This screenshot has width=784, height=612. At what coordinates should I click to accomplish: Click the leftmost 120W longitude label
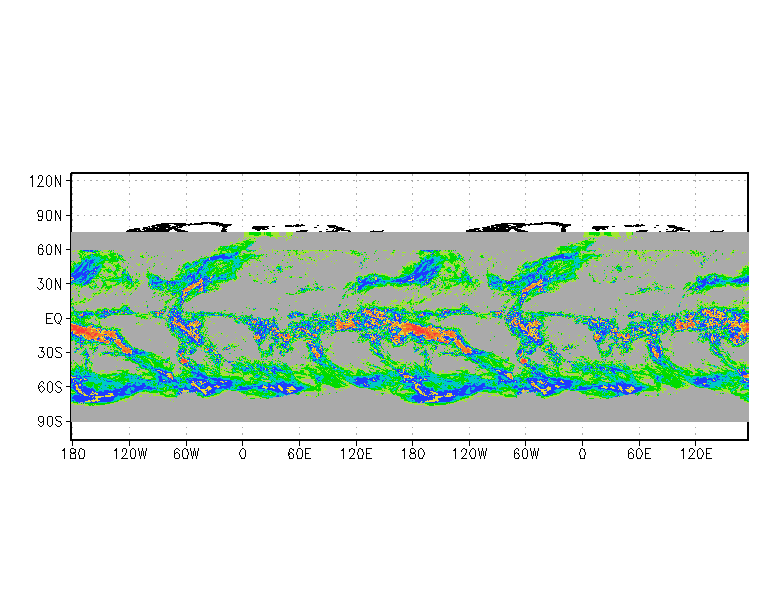(x=130, y=454)
